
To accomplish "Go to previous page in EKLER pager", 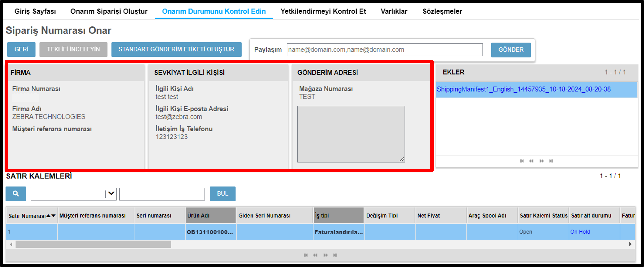I will click(531, 161).
